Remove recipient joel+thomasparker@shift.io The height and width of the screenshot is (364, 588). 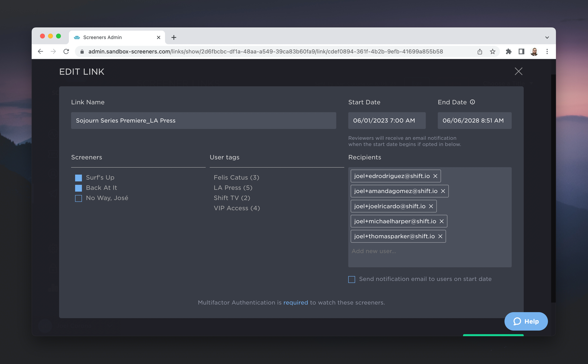[x=440, y=236]
